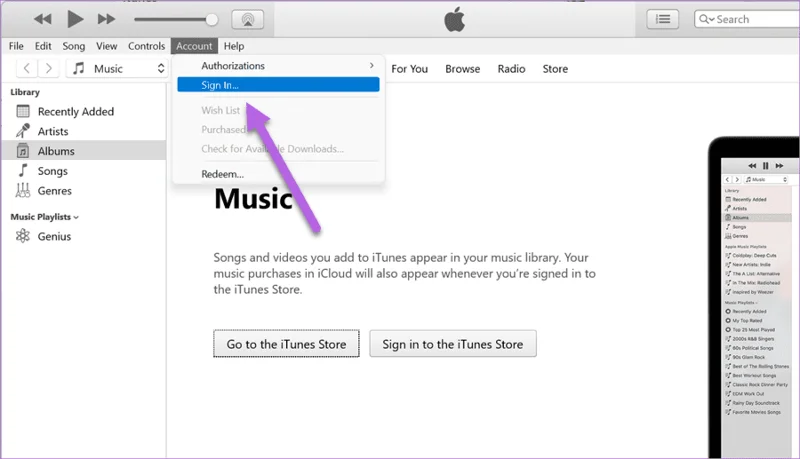Image resolution: width=800 pixels, height=459 pixels.
Task: Click the Genres guitar icon
Action: pyautogui.click(x=23, y=190)
